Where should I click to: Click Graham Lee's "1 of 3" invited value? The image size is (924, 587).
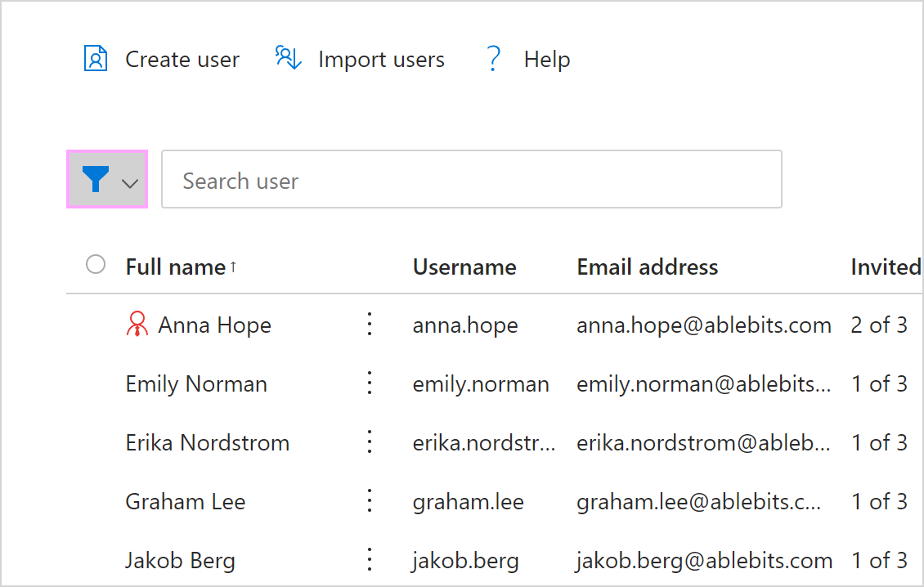click(x=879, y=501)
